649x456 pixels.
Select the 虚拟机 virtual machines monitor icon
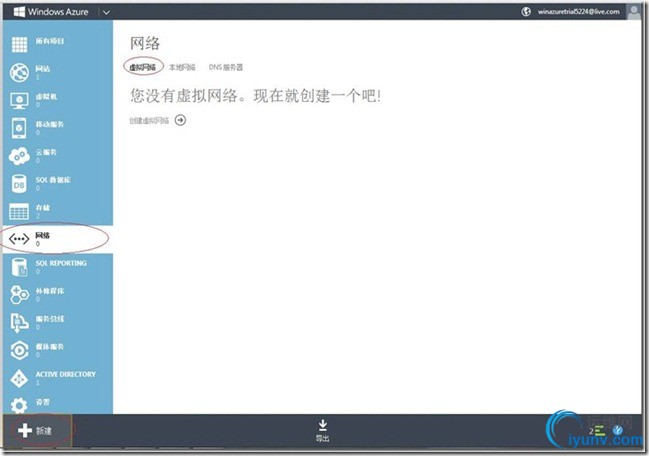coord(19,101)
